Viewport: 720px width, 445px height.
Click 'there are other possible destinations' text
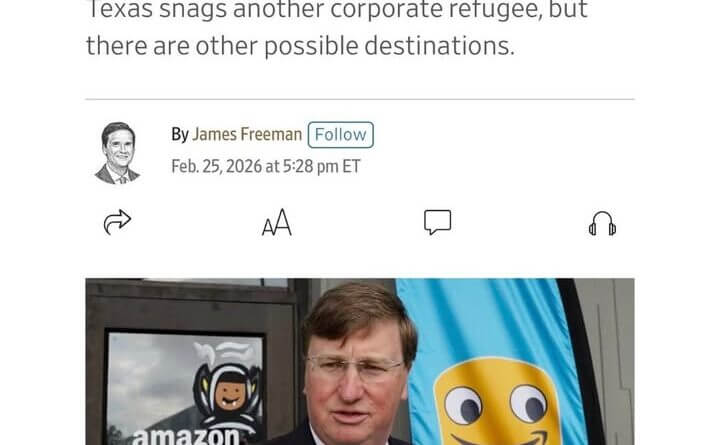tap(300, 46)
